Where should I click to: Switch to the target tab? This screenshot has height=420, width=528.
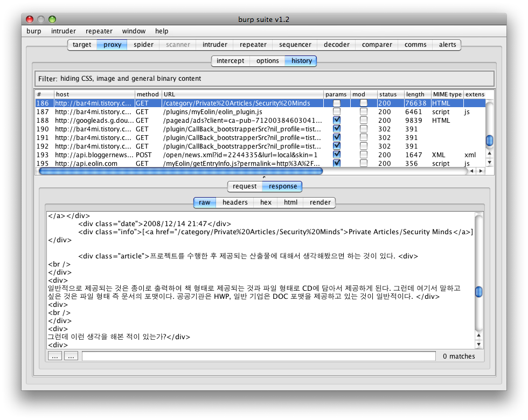(x=82, y=44)
